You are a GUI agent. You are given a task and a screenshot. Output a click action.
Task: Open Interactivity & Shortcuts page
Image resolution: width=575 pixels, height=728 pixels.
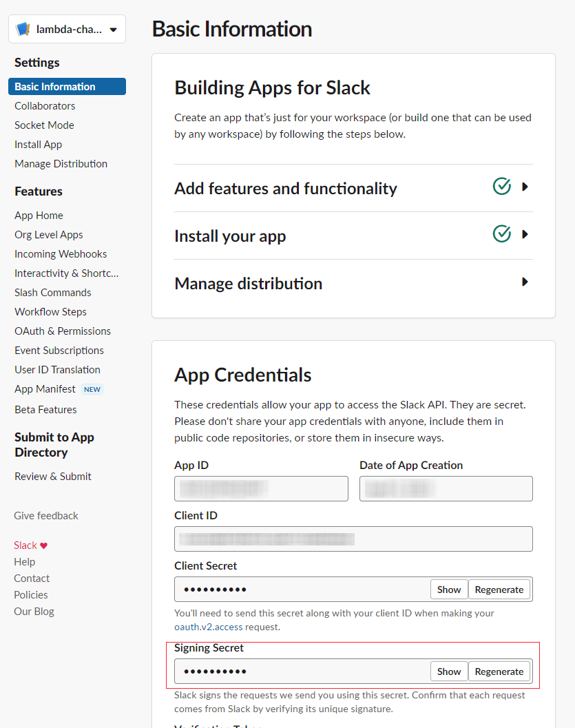66,273
